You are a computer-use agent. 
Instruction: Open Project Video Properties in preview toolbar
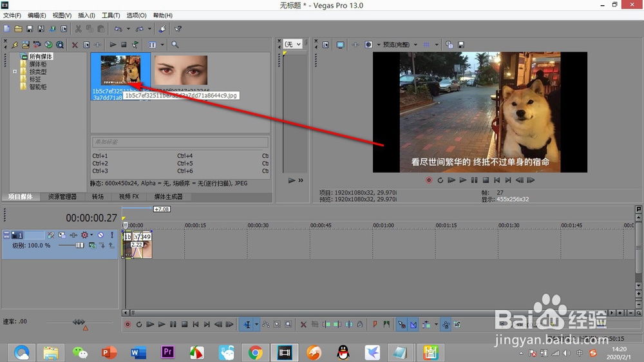[326, 44]
